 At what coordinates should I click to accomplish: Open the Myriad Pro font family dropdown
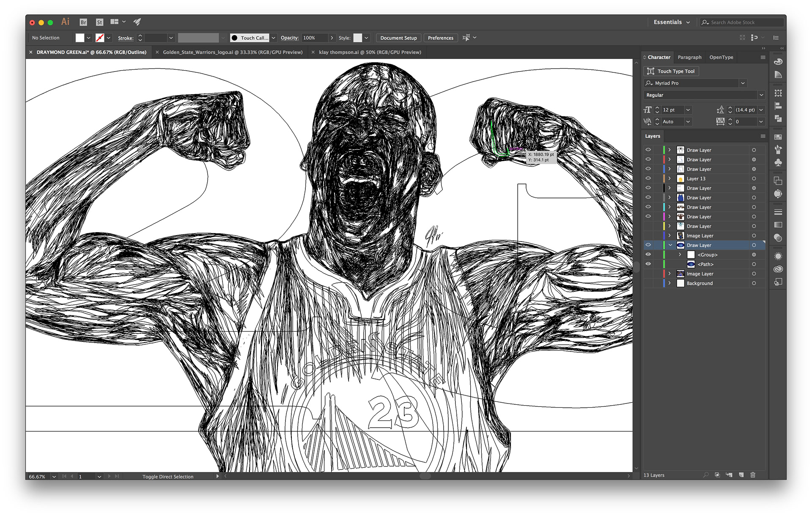tap(743, 83)
